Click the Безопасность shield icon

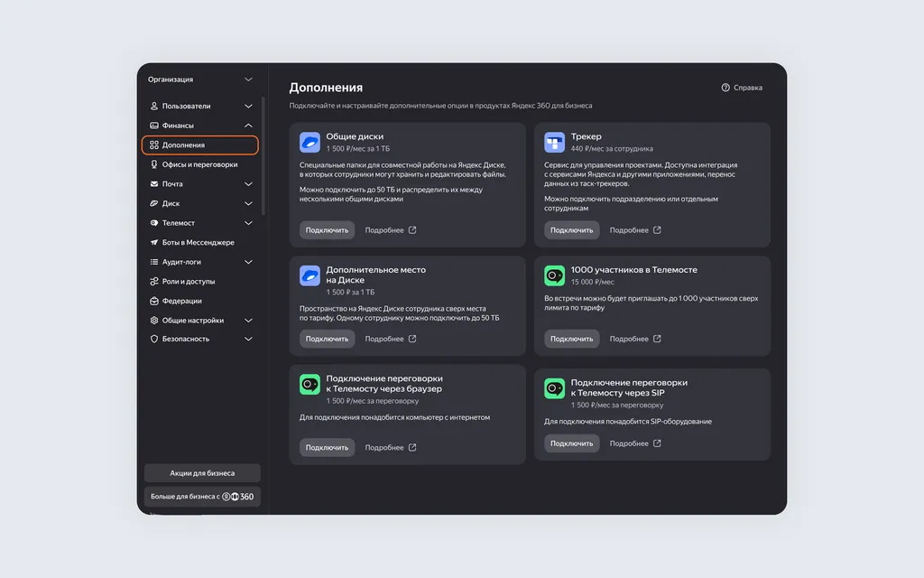click(153, 340)
